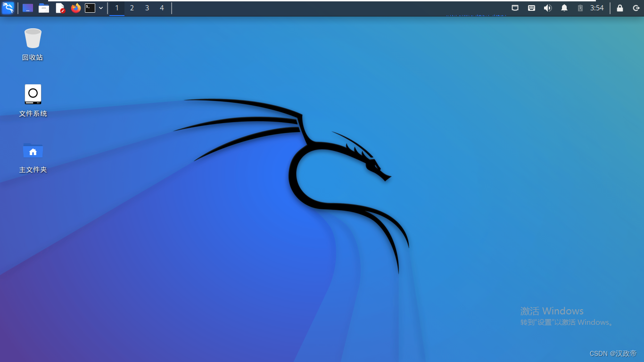644x362 pixels.
Task: Open the file manager from the taskbar
Action: pos(44,8)
